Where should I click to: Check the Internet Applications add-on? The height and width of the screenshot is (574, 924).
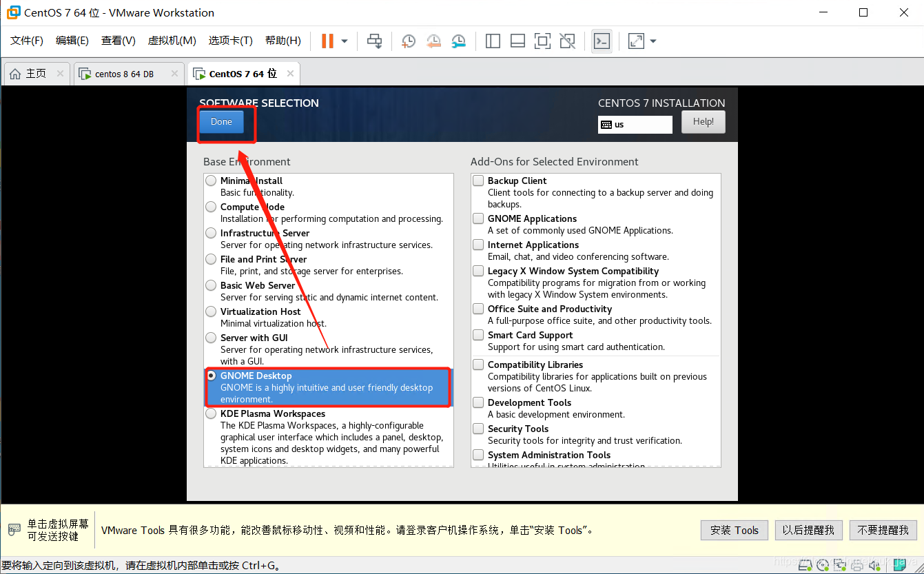tap(478, 245)
